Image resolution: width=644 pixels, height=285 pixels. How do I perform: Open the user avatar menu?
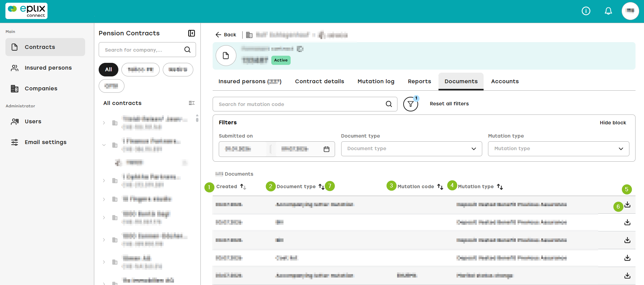[630, 11]
